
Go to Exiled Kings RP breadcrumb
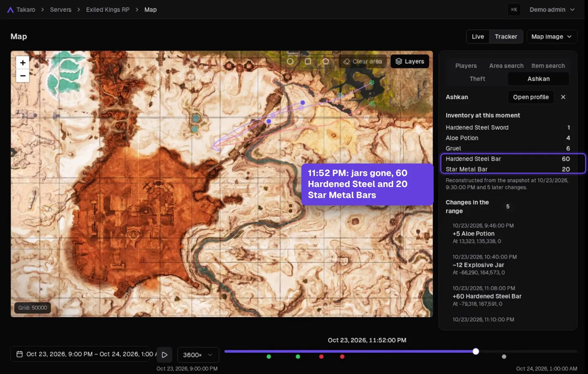[x=108, y=9]
